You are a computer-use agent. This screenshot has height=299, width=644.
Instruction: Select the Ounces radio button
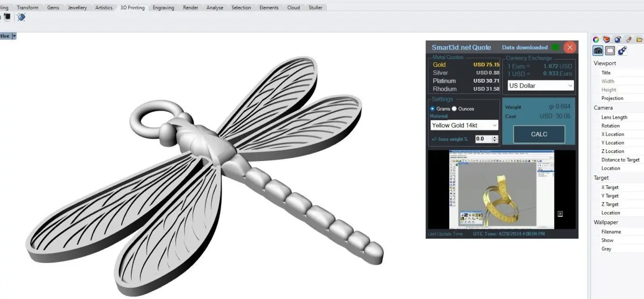[x=454, y=108]
